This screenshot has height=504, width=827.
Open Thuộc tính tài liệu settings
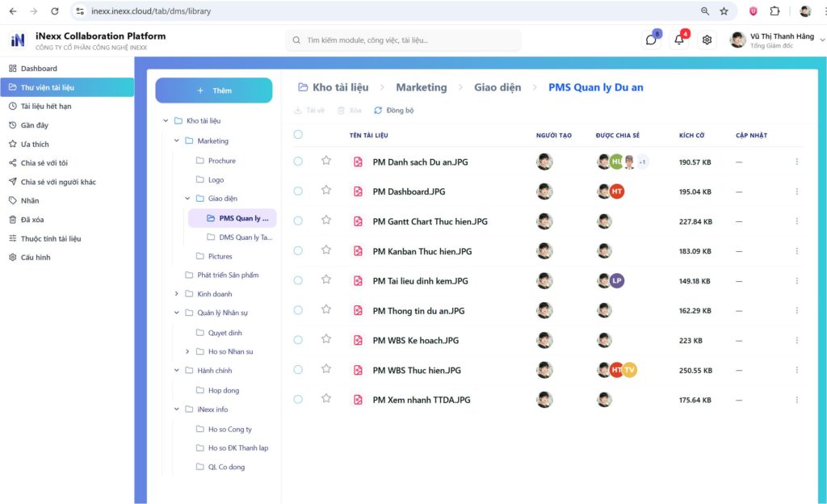coord(58,238)
